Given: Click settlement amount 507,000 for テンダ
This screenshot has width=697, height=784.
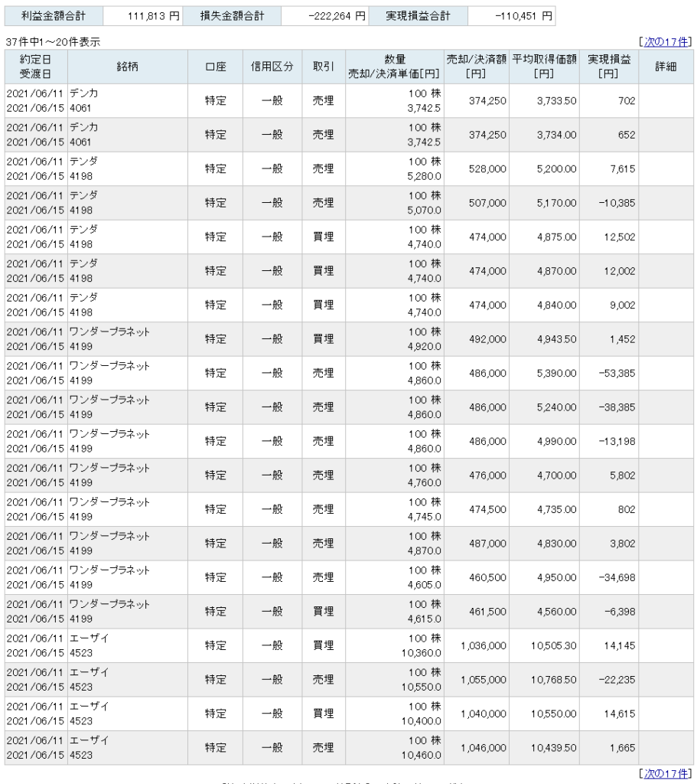Looking at the screenshot, I should pos(487,202).
